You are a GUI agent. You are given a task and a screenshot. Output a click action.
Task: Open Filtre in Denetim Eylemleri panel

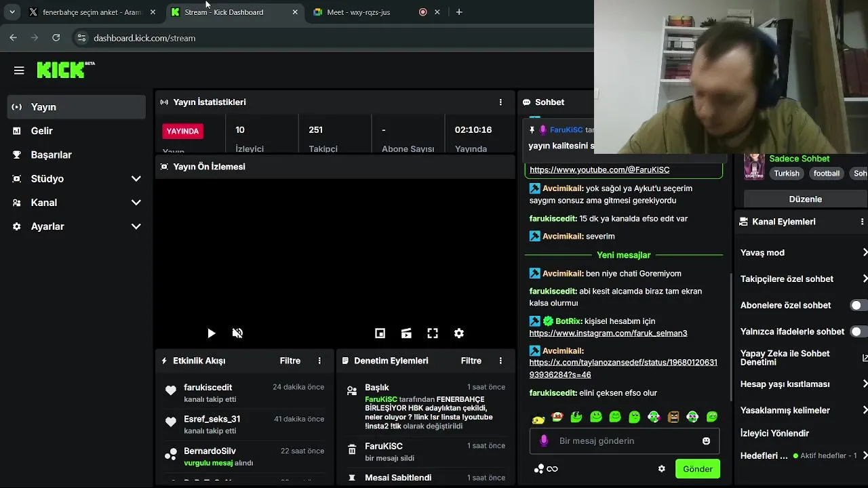pyautogui.click(x=471, y=361)
